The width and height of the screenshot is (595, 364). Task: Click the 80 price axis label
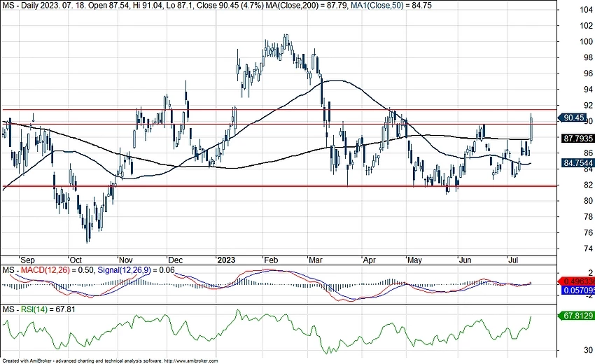coord(588,201)
